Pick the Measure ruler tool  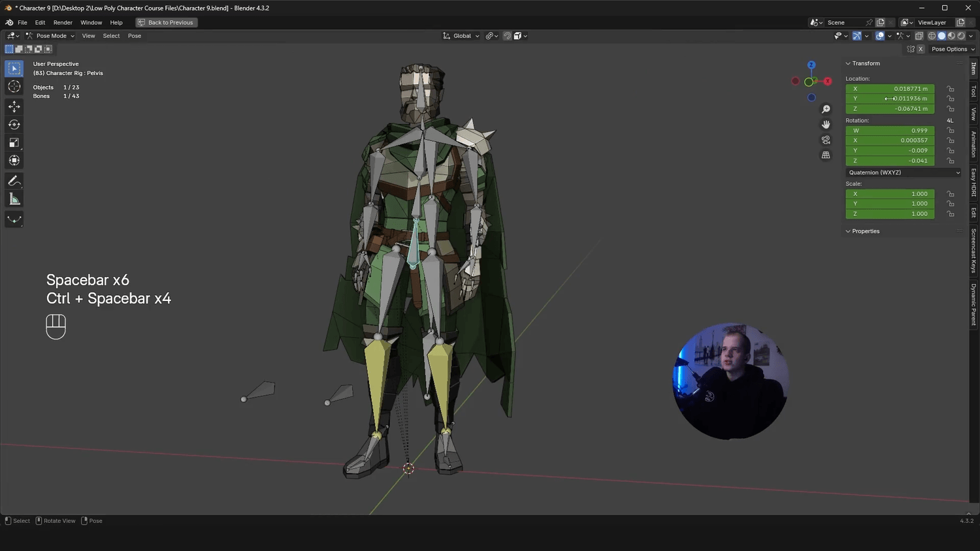tap(14, 199)
